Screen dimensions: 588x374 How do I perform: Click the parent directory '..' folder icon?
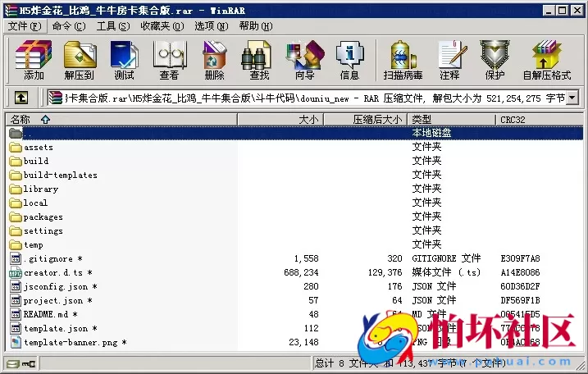click(x=16, y=133)
